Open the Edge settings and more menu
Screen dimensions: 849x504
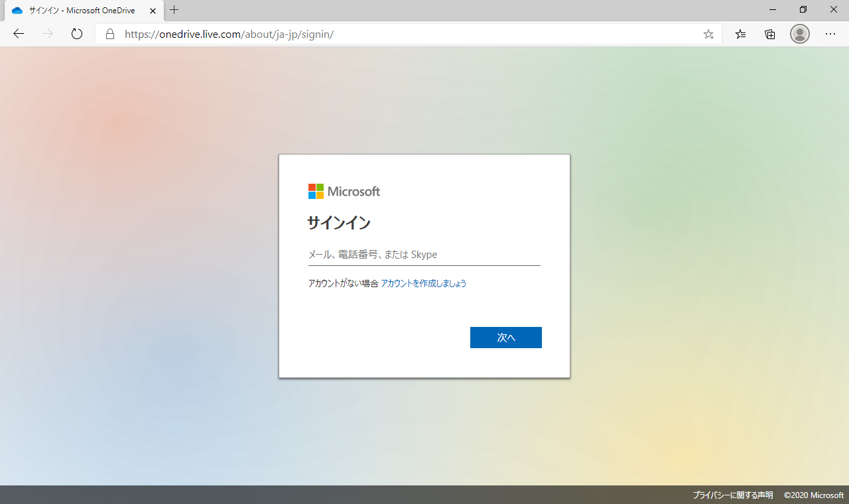click(830, 34)
